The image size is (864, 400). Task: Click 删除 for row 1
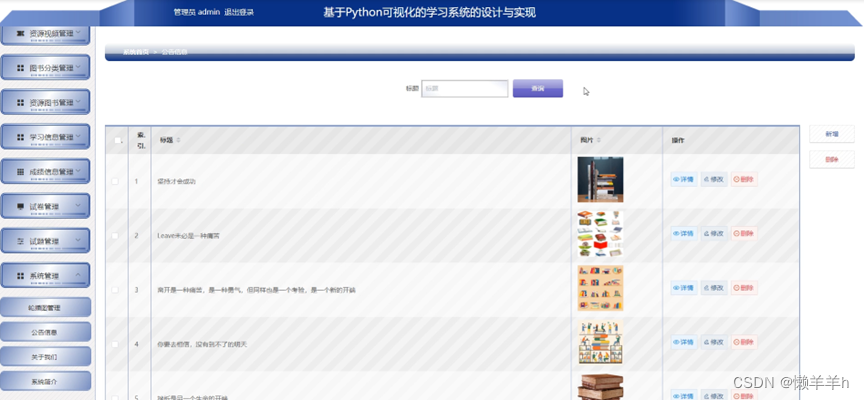pos(744,179)
